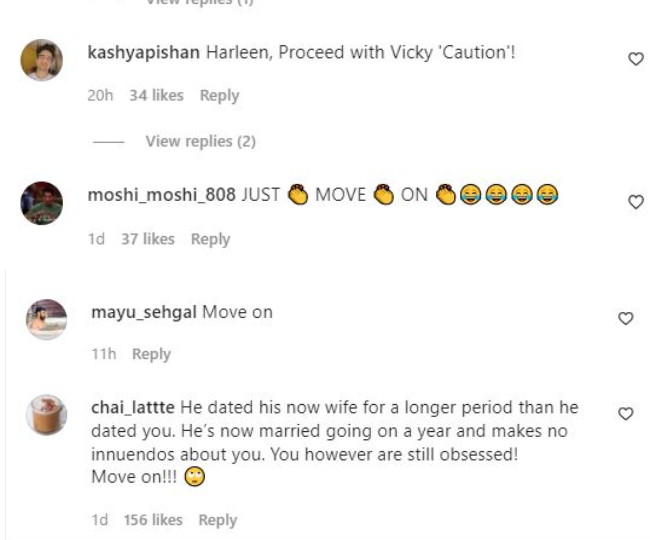650x540 pixels.
Task: Expand View replies (2) under kashyapishan
Action: click(200, 142)
